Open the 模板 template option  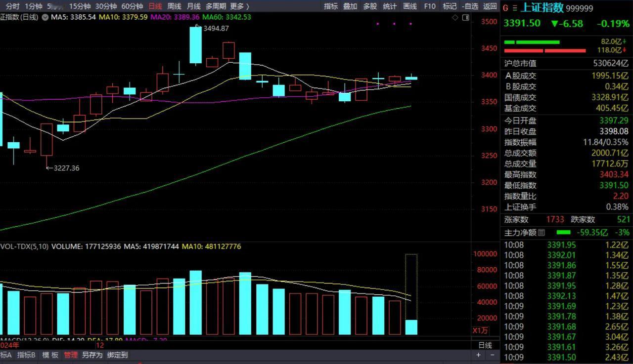50,355
